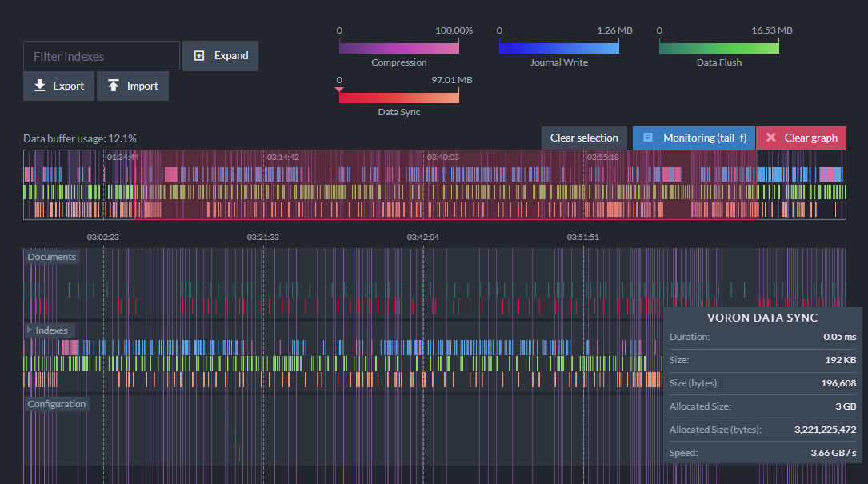Click the Clear selection button
Viewport: 868px width, 484px height.
(584, 138)
